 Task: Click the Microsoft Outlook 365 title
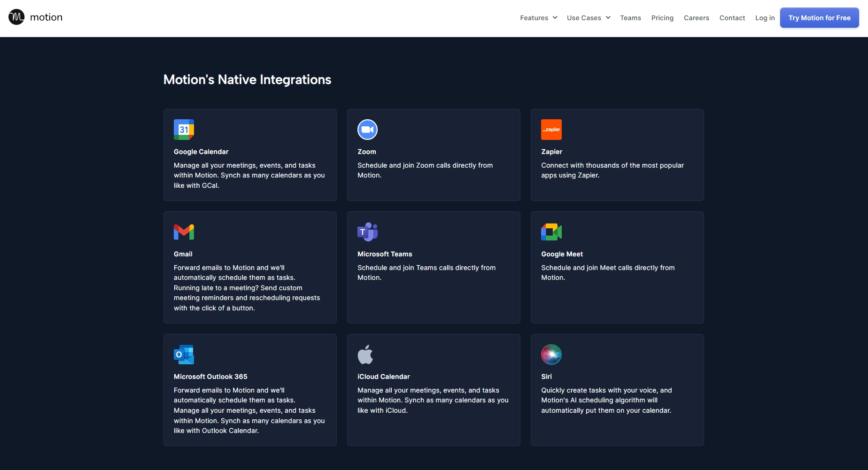[210, 377]
